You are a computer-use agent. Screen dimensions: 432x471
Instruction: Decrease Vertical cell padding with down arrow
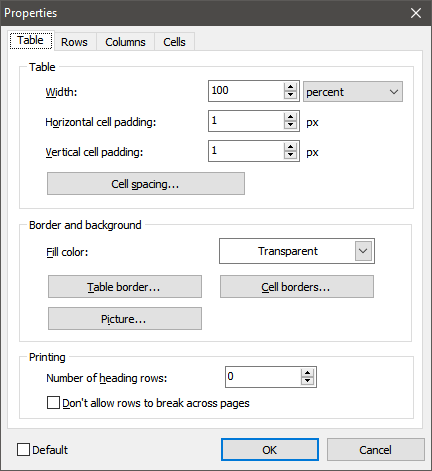[290, 155]
